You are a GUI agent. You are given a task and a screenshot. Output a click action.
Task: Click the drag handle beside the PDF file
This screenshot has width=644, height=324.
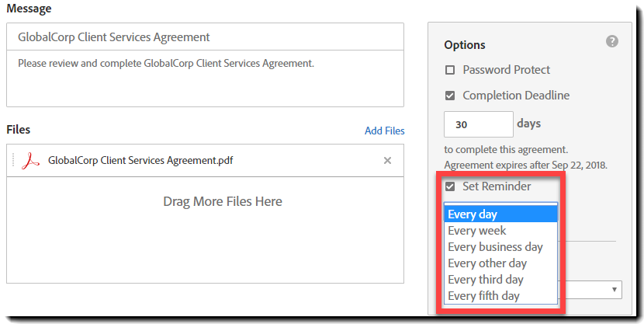(14, 161)
